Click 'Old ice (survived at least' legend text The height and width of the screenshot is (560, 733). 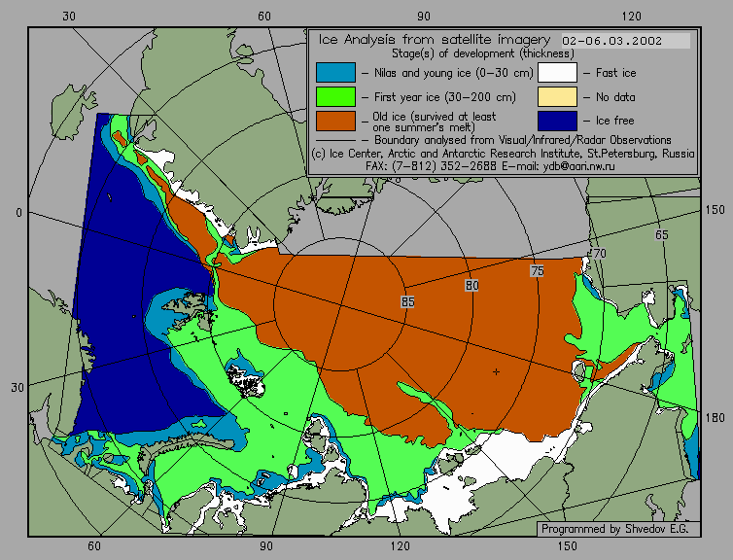pos(435,116)
